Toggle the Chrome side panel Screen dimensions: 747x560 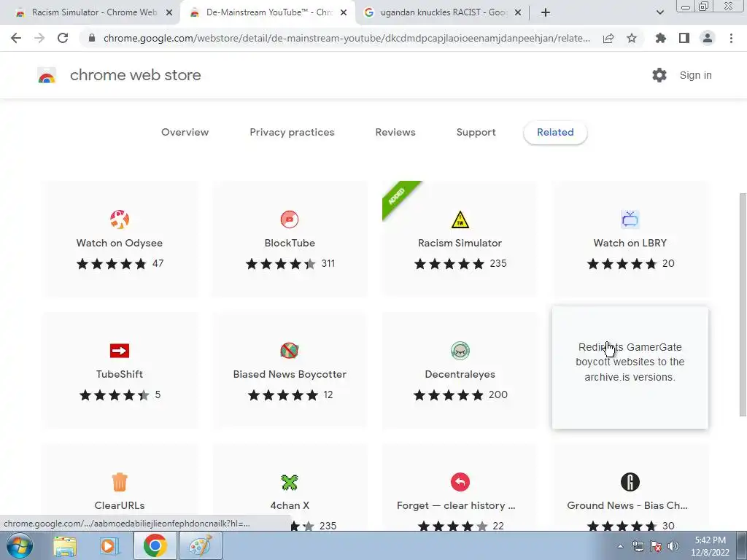684,38
